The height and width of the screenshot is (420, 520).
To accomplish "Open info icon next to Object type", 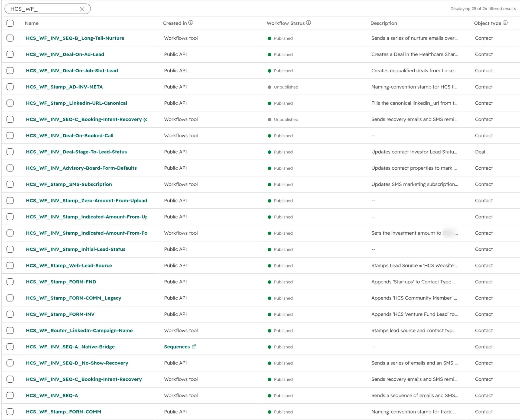I will (505, 23).
